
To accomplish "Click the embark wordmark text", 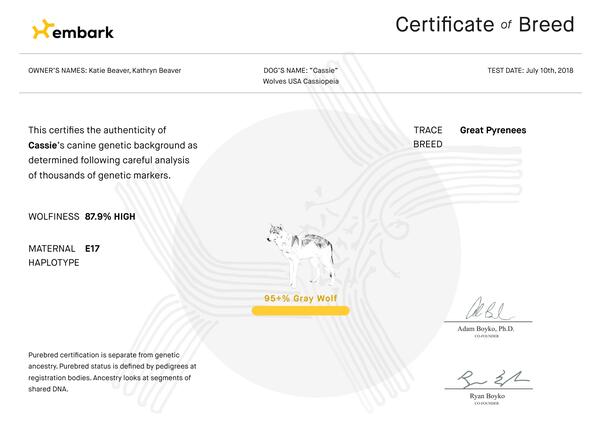I will (x=83, y=32).
